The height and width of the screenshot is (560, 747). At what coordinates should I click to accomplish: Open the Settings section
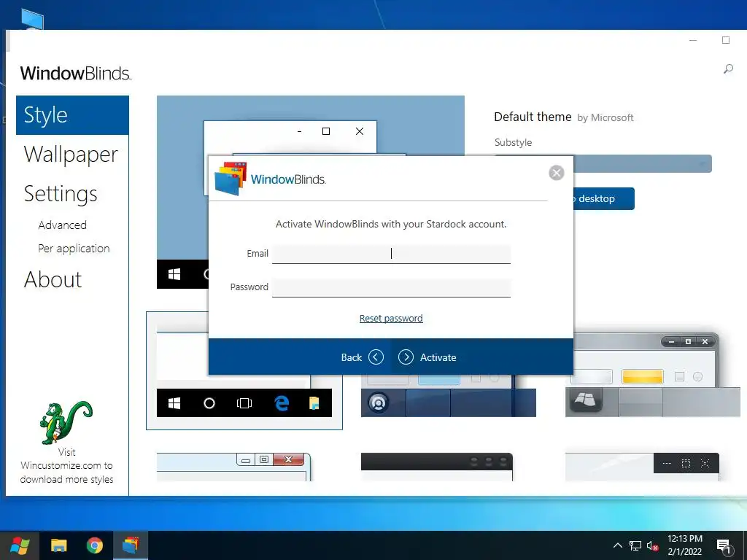[x=61, y=194]
